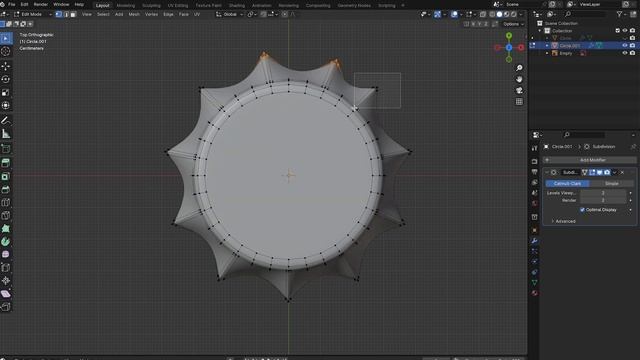The height and width of the screenshot is (360, 640).
Task: Select the Extrude Region tool
Action: (x=6, y=163)
